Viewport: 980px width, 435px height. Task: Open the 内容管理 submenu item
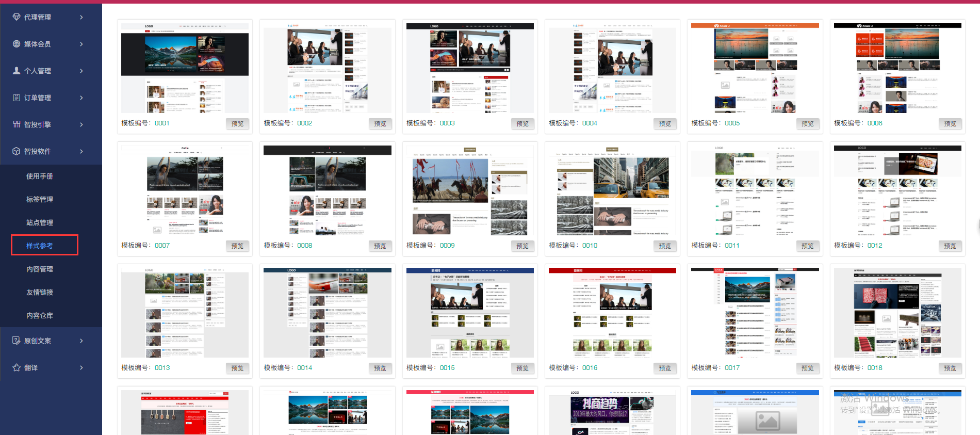[40, 269]
